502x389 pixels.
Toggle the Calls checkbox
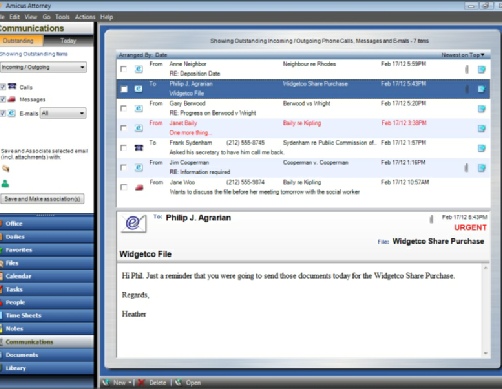(x=3, y=87)
